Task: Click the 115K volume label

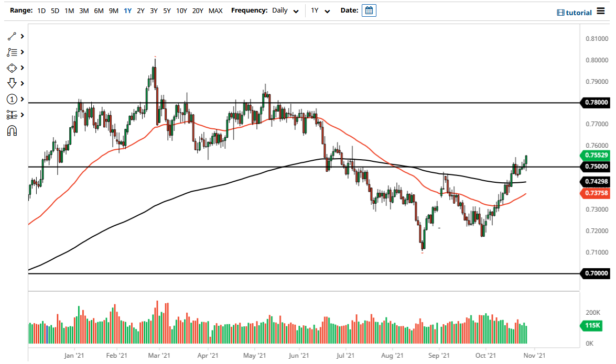Action: tap(591, 326)
